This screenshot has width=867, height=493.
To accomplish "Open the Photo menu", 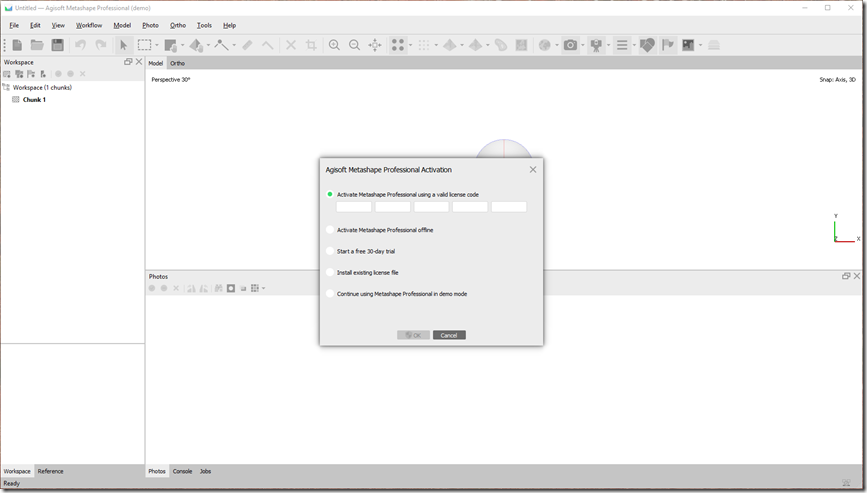I will click(150, 25).
